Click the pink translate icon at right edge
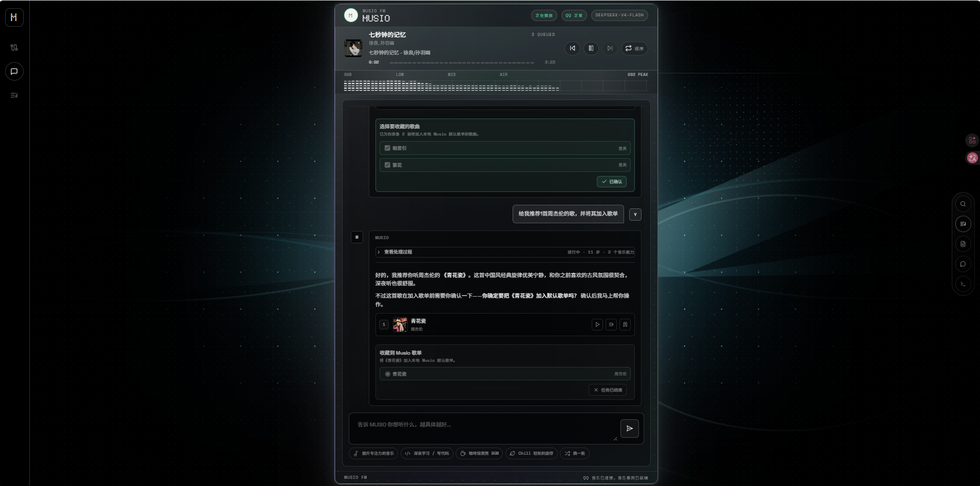Screen dimensions: 980x486 (972, 158)
